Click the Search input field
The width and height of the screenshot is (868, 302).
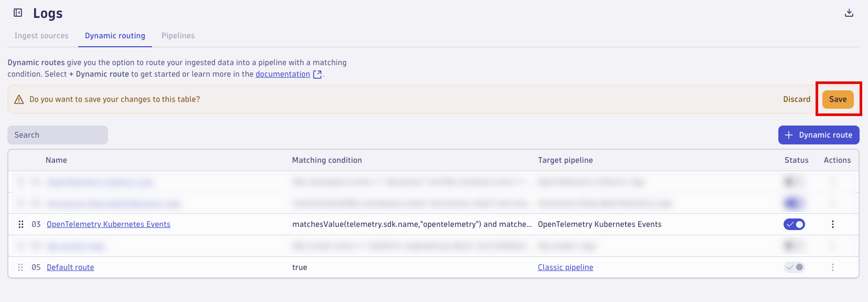pos(58,135)
